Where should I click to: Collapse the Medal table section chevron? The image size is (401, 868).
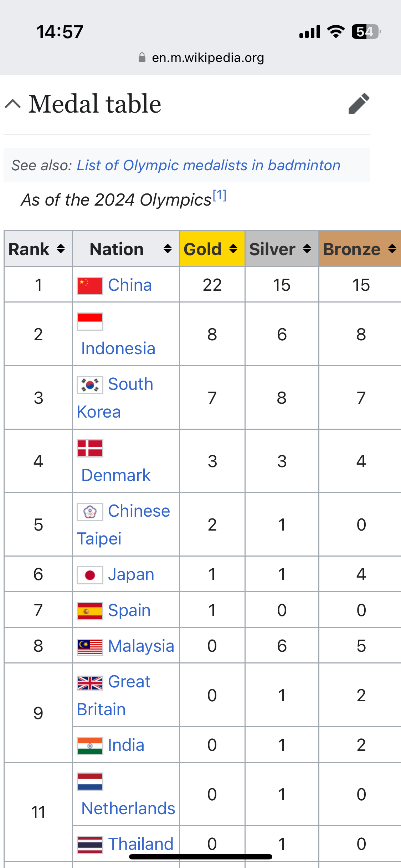pyautogui.click(x=13, y=104)
